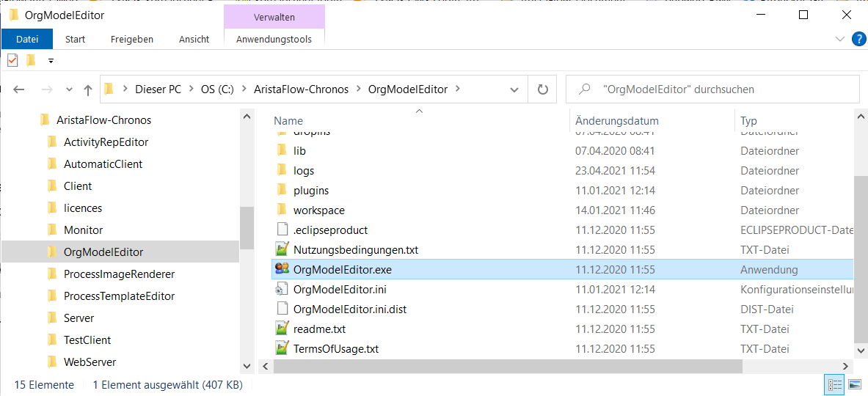868x396 pixels.
Task: Open the Quick Access Toolbar customize dropdown
Action: click(x=51, y=60)
